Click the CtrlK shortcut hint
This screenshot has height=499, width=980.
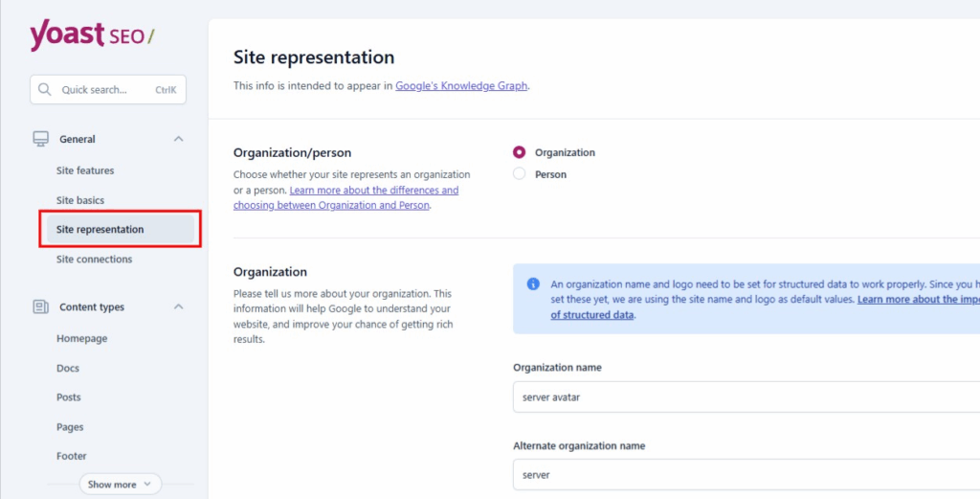(166, 90)
